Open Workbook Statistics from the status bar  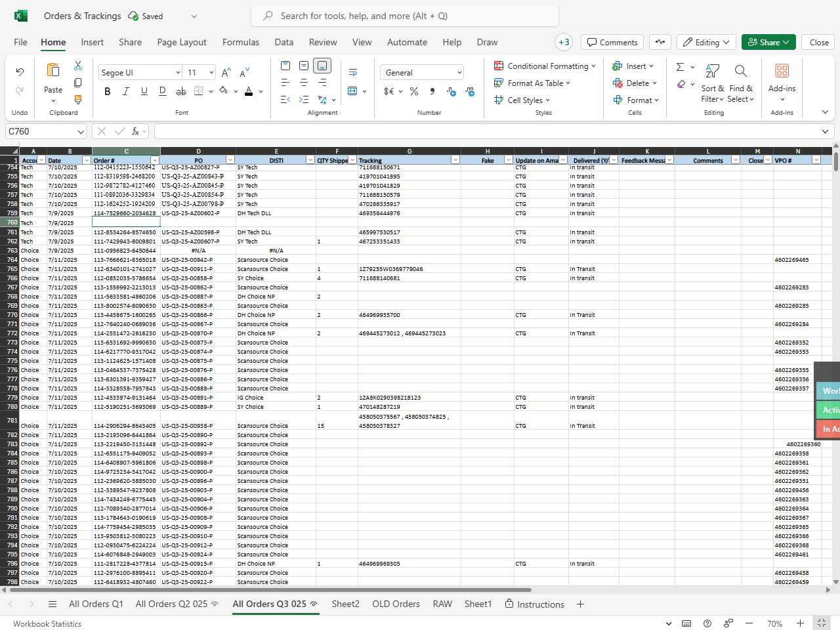pyautogui.click(x=47, y=623)
